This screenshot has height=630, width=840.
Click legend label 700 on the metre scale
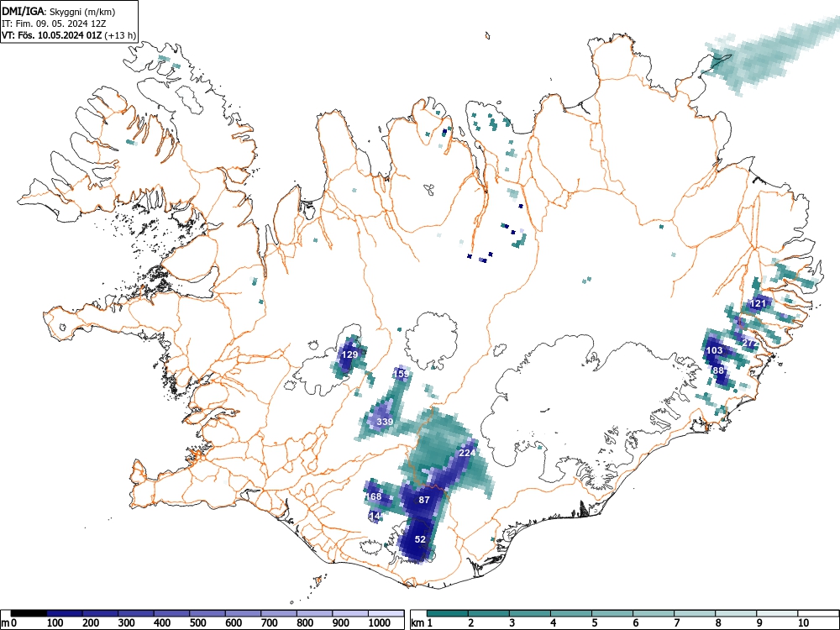click(x=270, y=623)
